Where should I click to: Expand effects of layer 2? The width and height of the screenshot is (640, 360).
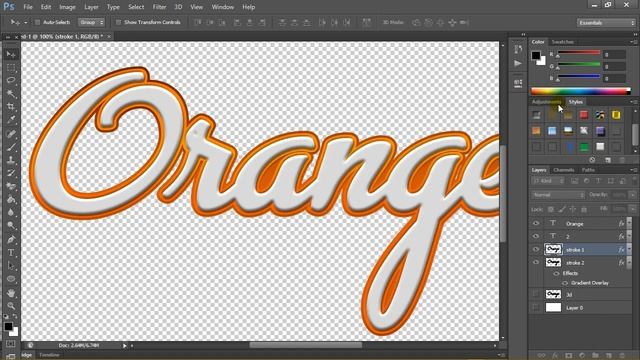pos(629,236)
